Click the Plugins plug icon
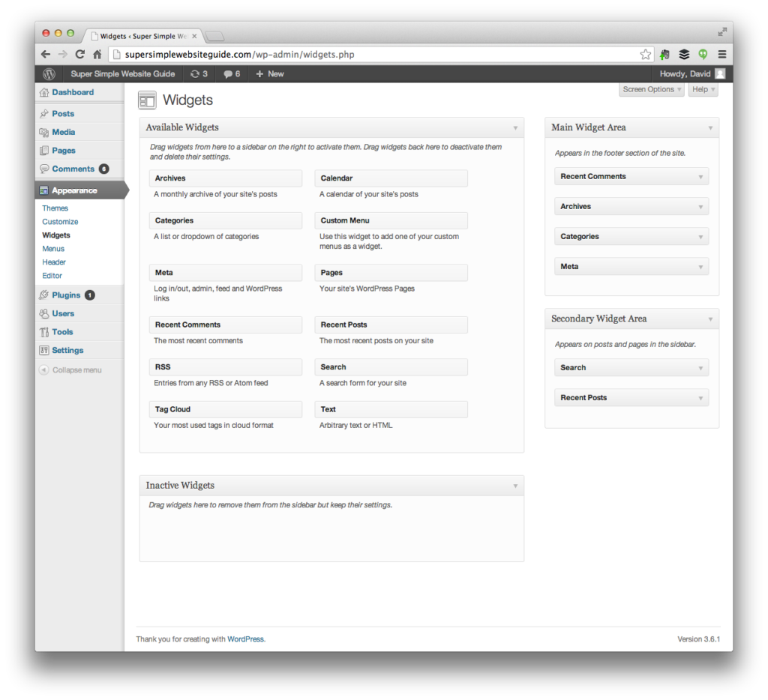This screenshot has height=700, width=768. pos(44,295)
